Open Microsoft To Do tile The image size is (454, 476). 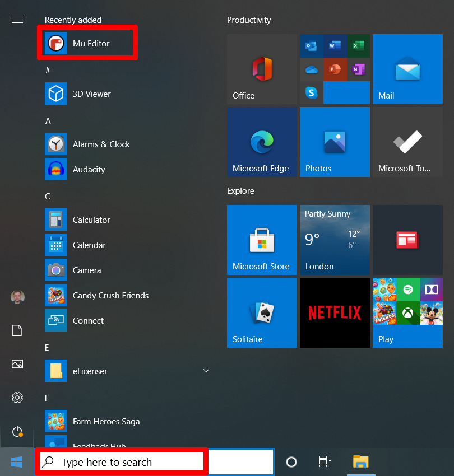(x=407, y=142)
